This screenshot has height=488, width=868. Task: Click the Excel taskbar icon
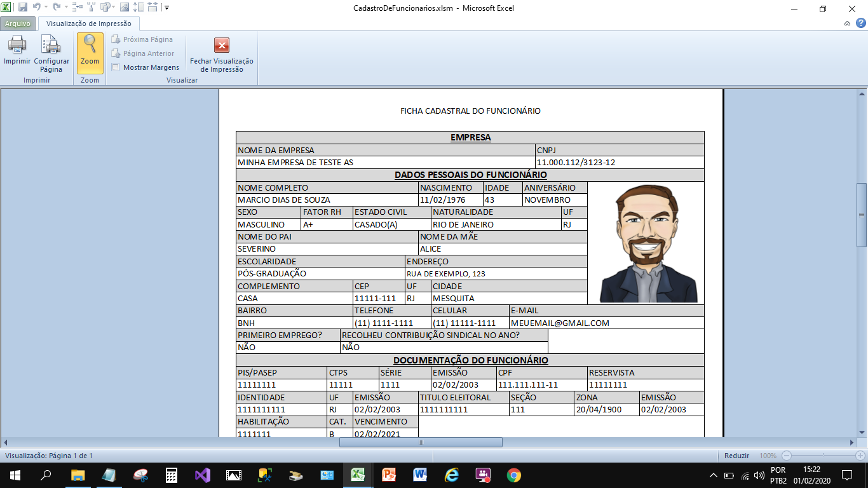pos(358,475)
